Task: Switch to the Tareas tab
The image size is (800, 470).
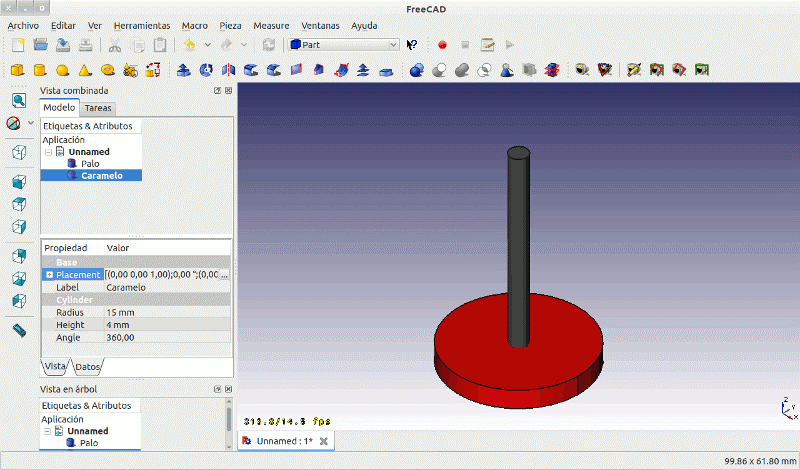Action: pyautogui.click(x=98, y=108)
